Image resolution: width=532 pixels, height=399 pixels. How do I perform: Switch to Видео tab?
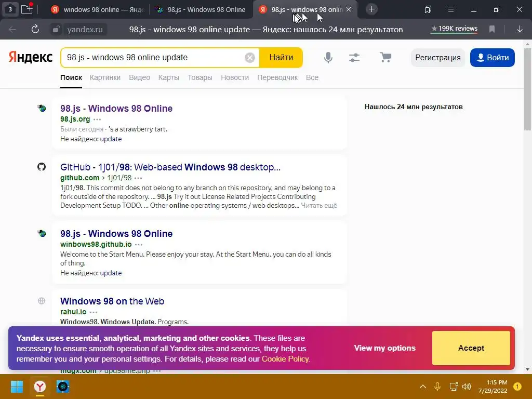[x=139, y=78]
